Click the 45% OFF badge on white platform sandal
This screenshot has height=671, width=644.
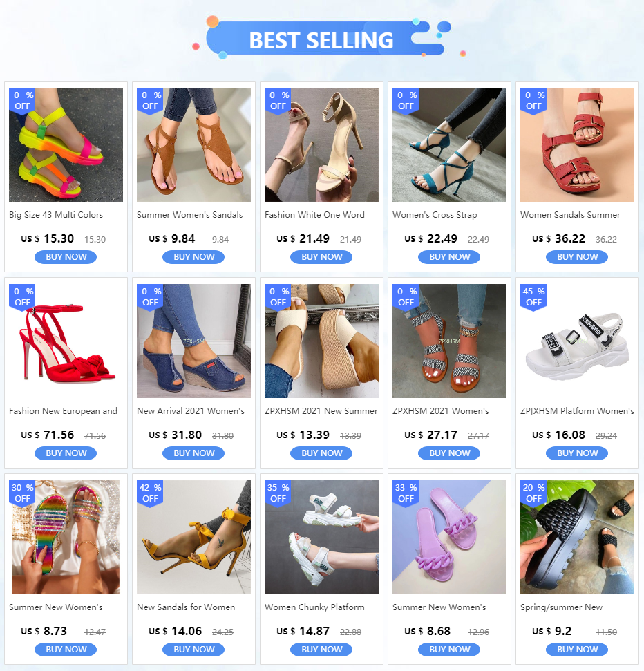(x=533, y=296)
